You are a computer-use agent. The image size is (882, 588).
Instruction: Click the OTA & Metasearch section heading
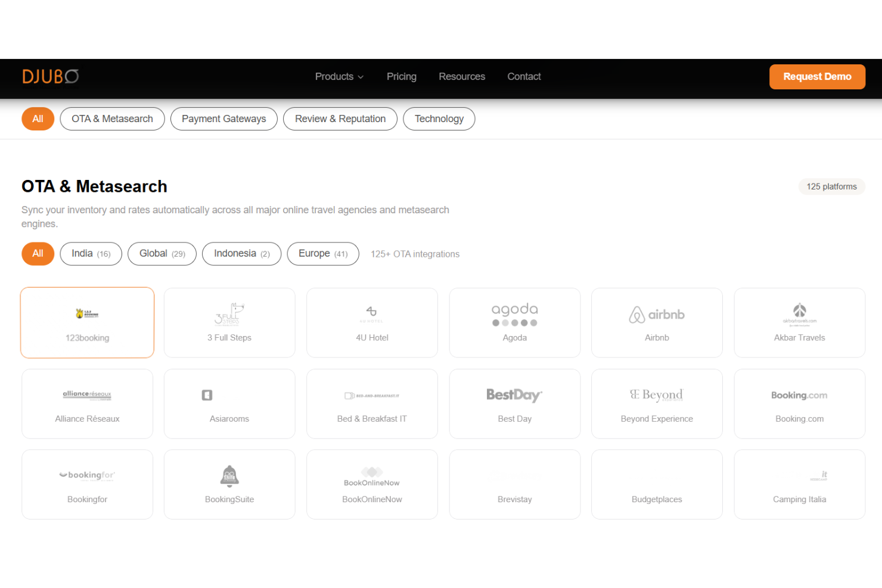coord(94,186)
